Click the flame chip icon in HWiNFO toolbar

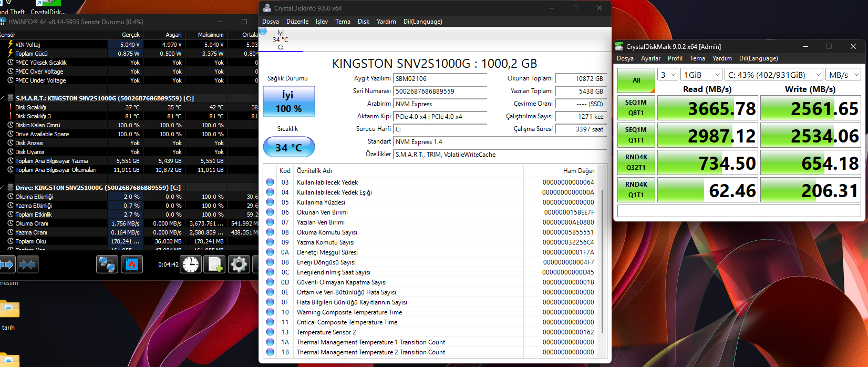[x=132, y=264]
